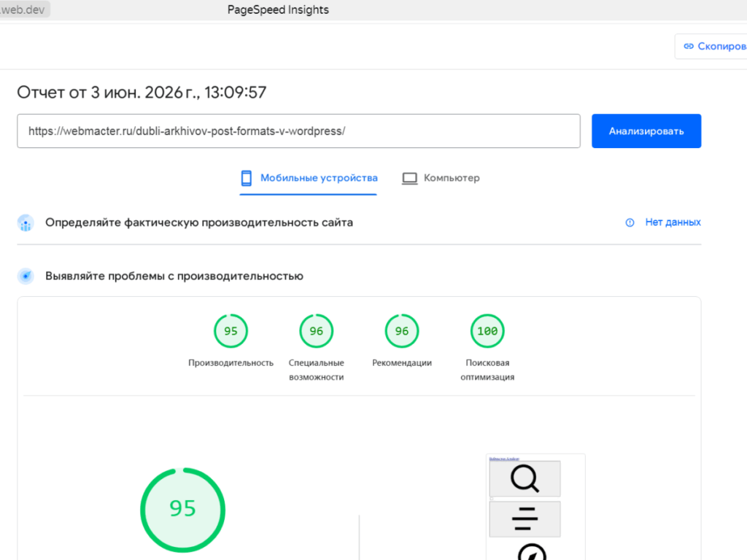Click the PageSpeed Insights title
Image resolution: width=747 pixels, height=560 pixels.
coord(278,9)
